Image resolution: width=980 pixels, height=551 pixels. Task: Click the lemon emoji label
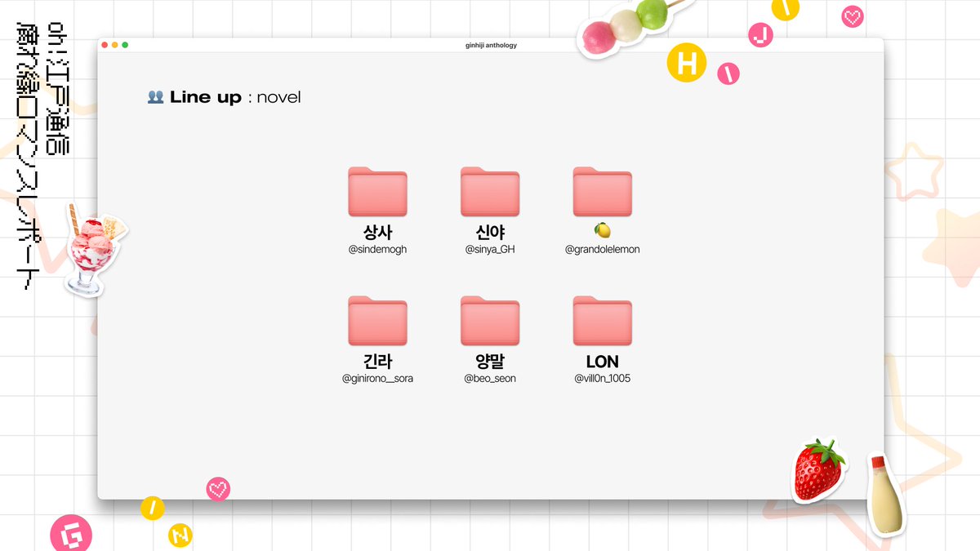(603, 231)
